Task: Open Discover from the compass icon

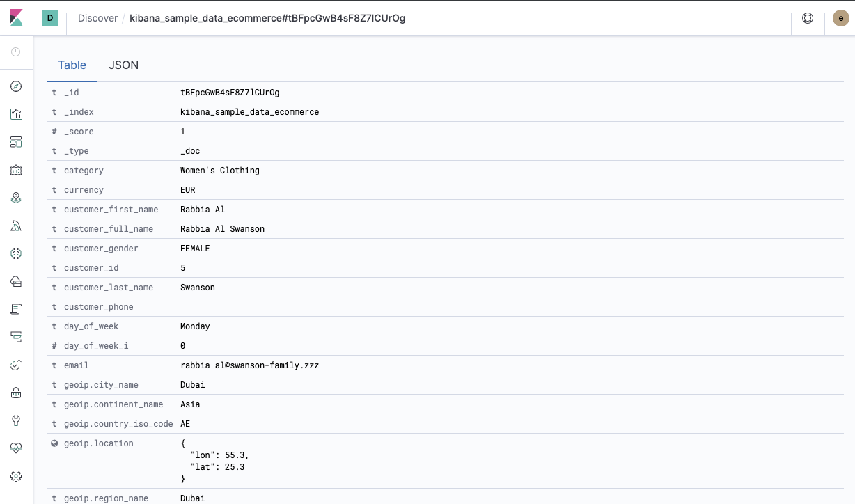Action: pos(16,86)
